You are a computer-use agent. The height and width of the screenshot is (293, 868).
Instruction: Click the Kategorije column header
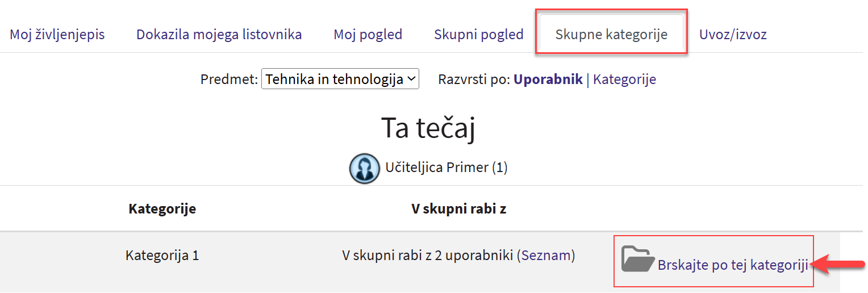(162, 208)
